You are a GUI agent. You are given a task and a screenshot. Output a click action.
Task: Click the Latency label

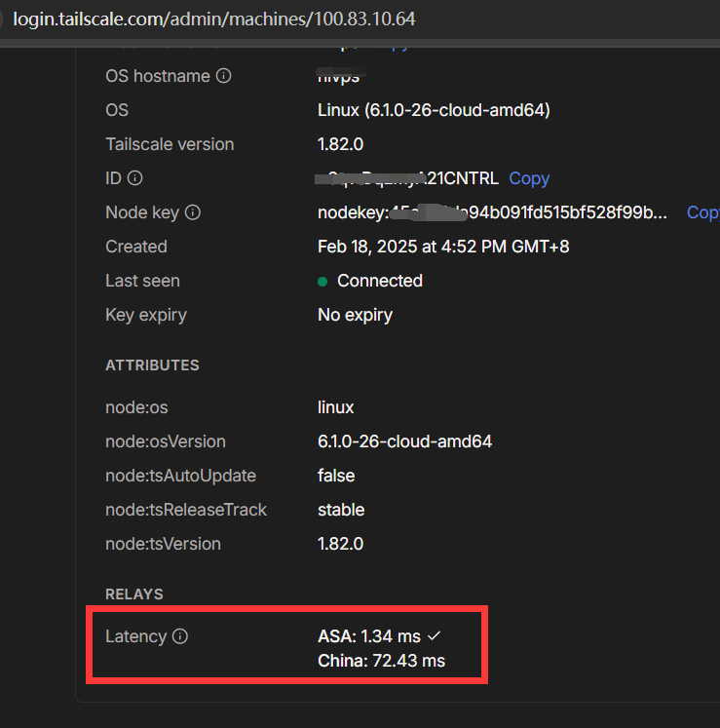point(136,636)
